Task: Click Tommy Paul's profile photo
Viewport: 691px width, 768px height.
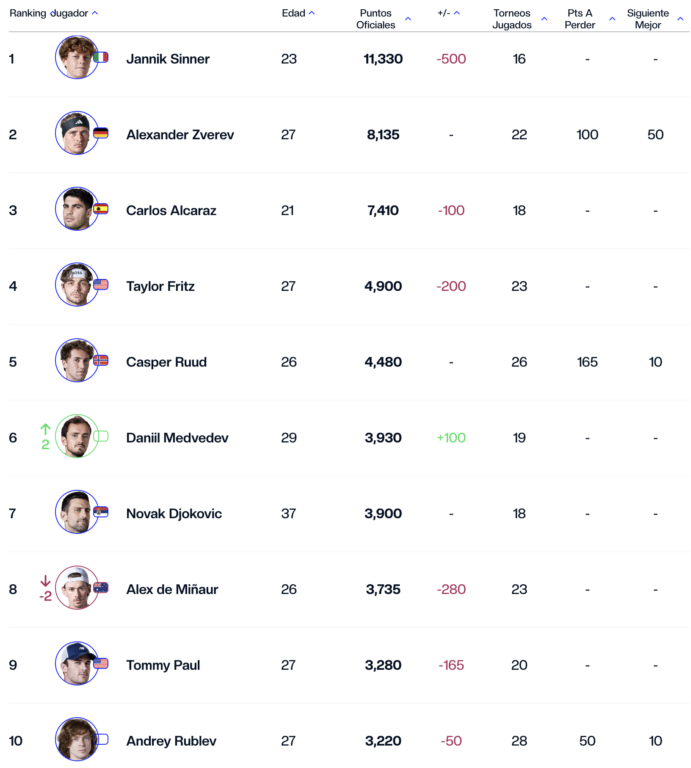Action: coord(76,664)
